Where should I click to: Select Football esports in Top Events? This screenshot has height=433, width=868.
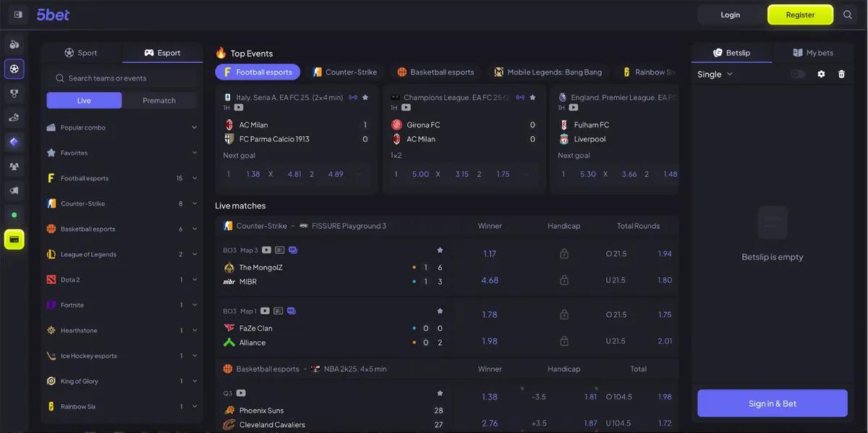[258, 72]
